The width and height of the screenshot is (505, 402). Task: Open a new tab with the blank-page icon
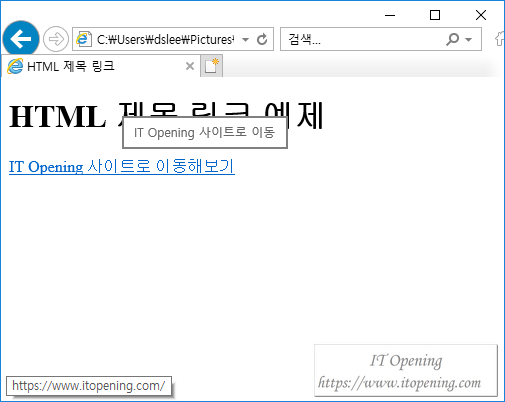pyautogui.click(x=211, y=66)
